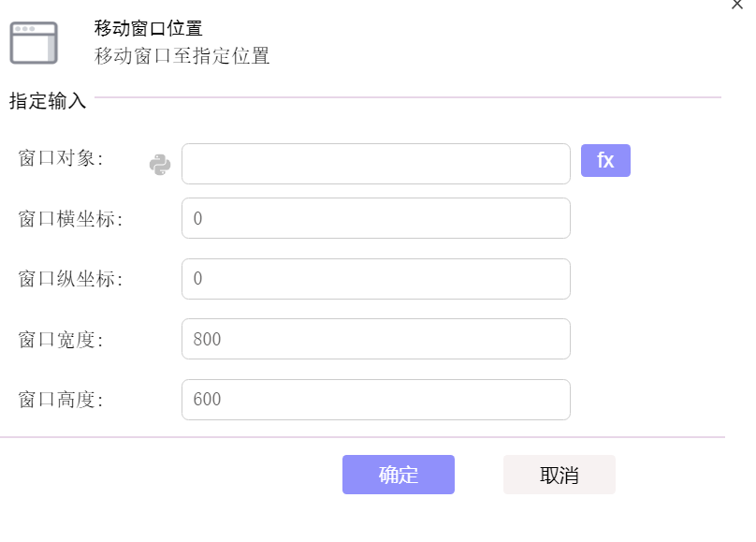Confirm with the 确定 button

tap(399, 475)
